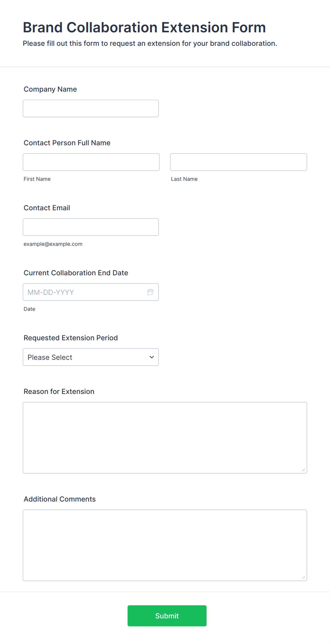Image resolution: width=330 pixels, height=644 pixels.
Task: Select the Contact Email label
Action: pos(47,208)
